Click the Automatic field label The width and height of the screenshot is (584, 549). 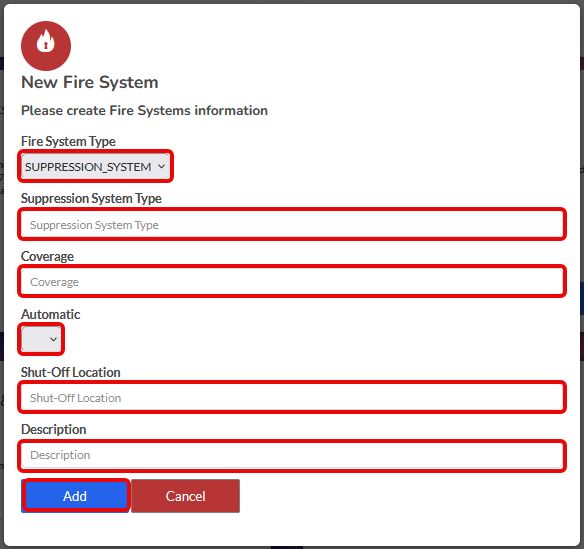coord(51,314)
